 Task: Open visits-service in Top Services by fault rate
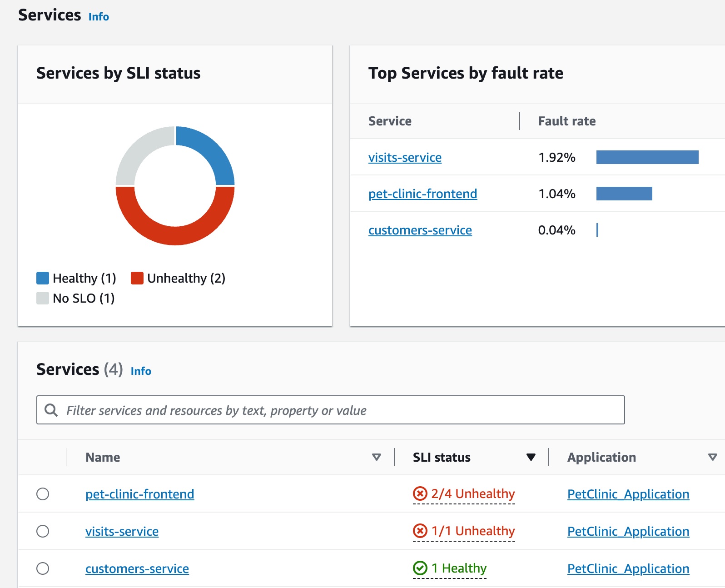(x=405, y=158)
